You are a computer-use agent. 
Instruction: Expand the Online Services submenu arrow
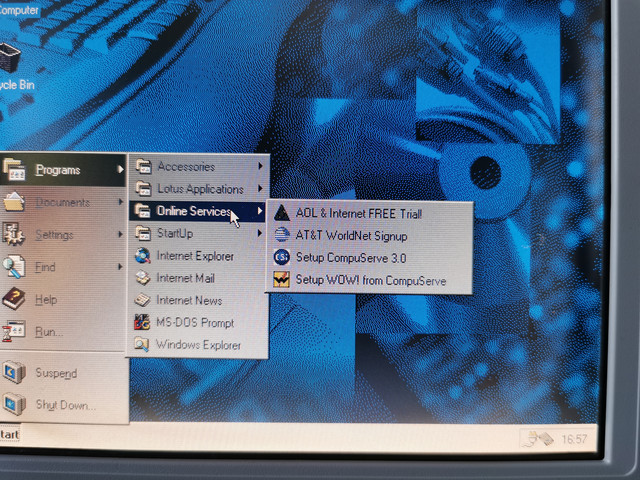[260, 211]
